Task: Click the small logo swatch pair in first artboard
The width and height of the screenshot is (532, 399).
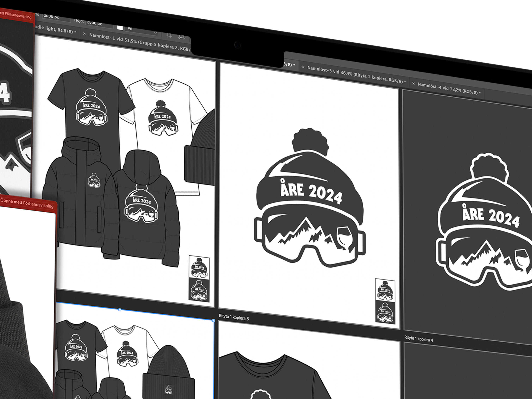Action: (199, 279)
